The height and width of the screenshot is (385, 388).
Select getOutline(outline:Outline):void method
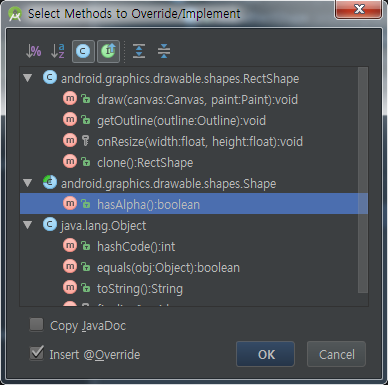click(181, 120)
